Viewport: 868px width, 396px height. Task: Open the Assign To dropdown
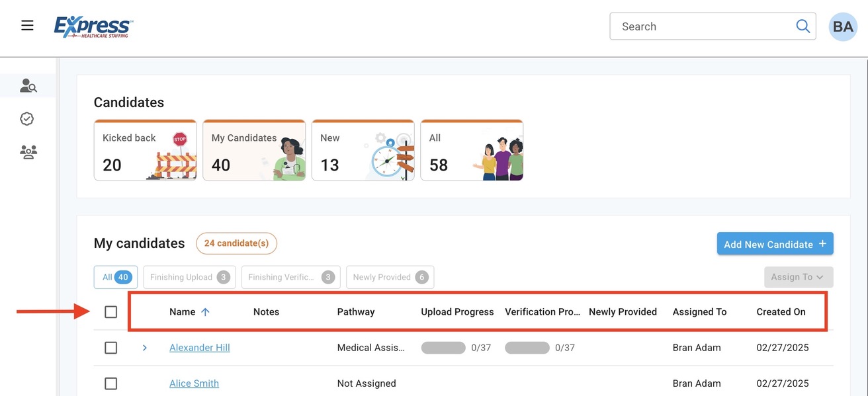click(x=798, y=277)
